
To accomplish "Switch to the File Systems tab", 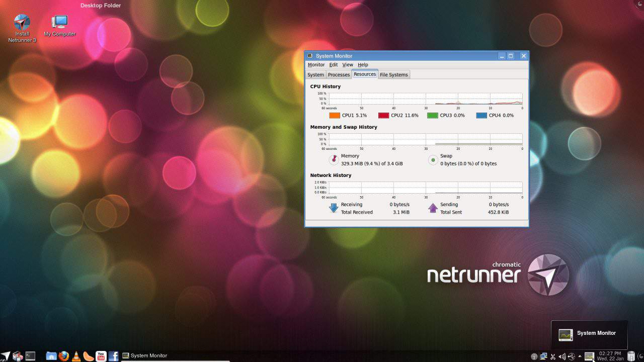I will 394,74.
